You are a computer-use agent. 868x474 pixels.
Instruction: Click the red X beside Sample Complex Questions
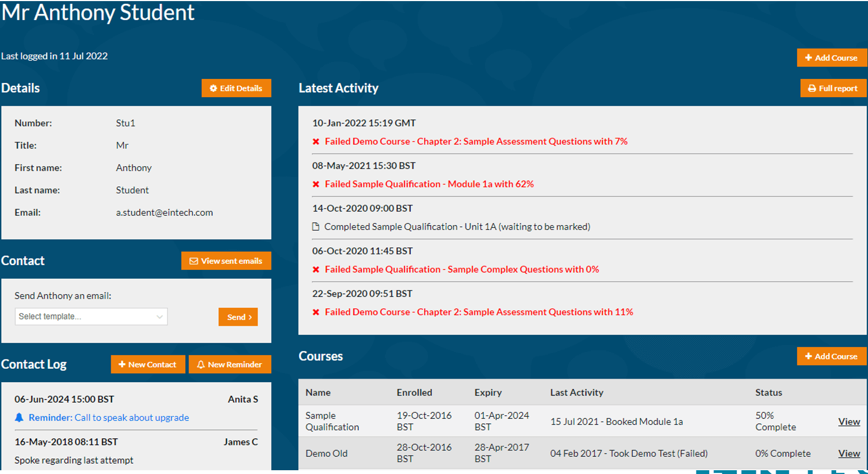coord(316,269)
